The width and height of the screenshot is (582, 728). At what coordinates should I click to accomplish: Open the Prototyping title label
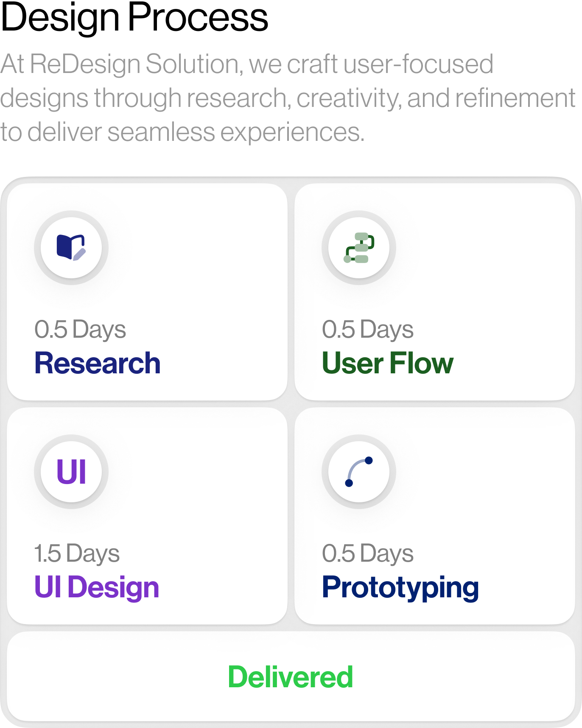click(x=400, y=588)
